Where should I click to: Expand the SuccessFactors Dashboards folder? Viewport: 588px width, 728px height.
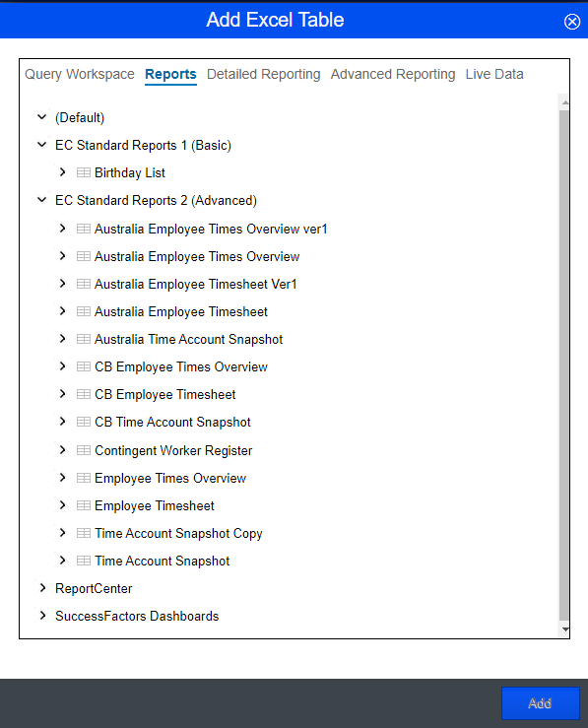click(x=42, y=616)
